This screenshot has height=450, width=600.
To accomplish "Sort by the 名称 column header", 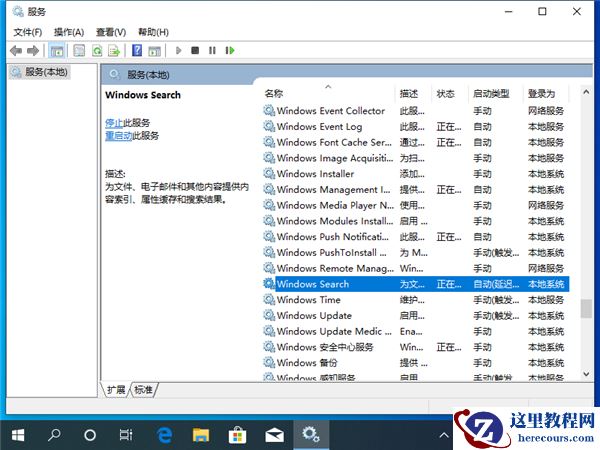I will coord(329,93).
